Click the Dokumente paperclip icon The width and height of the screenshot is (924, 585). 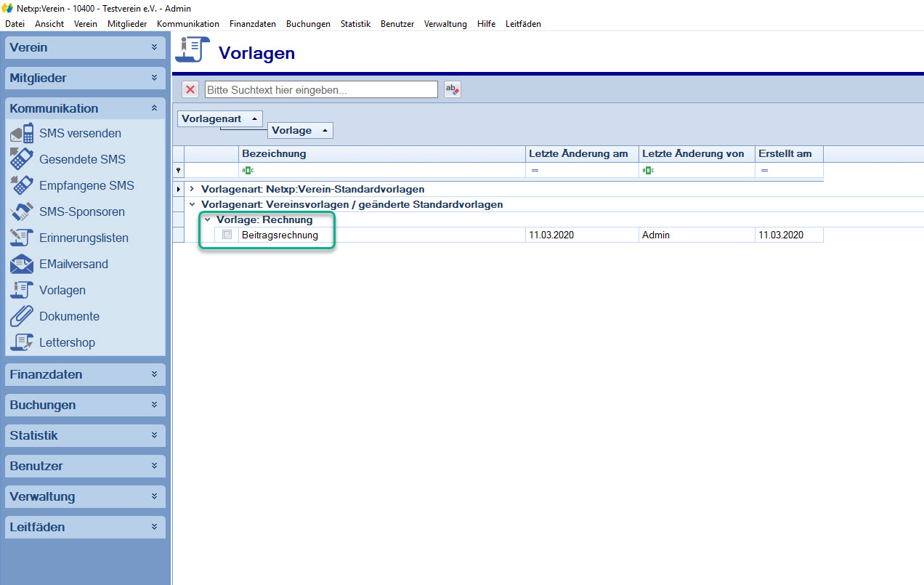click(22, 317)
